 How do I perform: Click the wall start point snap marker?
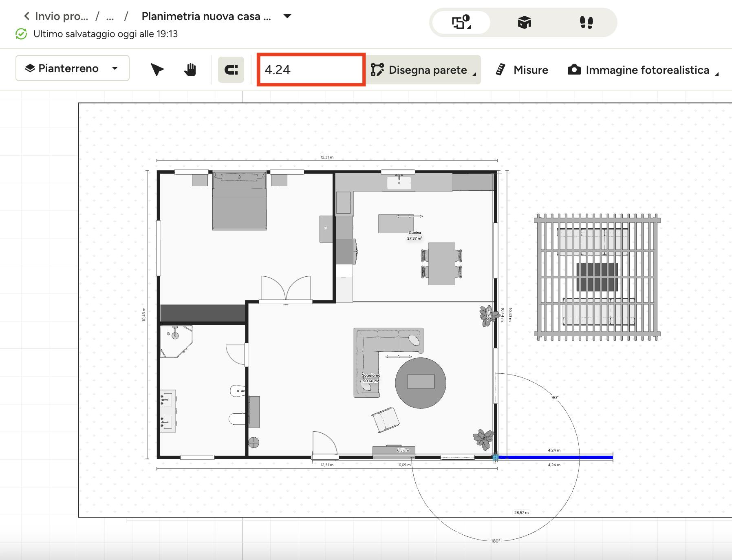tap(495, 457)
